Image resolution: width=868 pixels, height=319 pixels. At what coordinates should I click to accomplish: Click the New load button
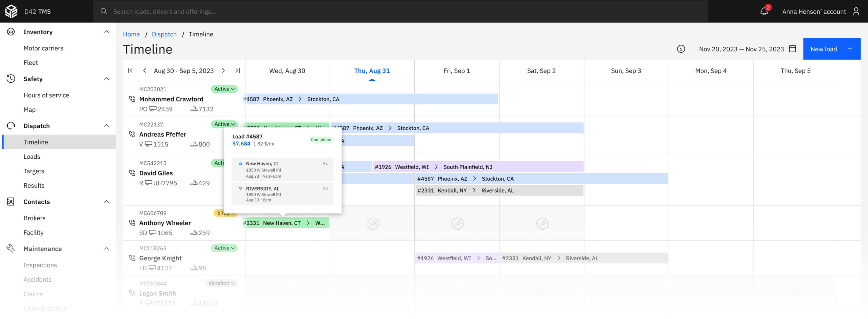pos(831,49)
